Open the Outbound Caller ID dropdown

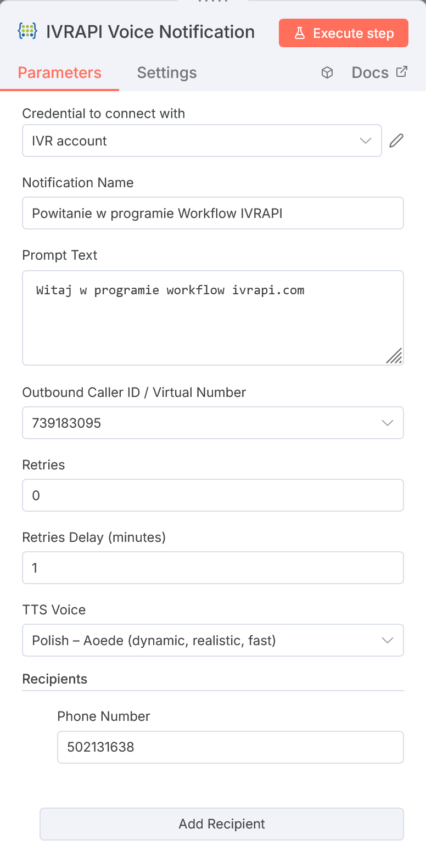(388, 423)
